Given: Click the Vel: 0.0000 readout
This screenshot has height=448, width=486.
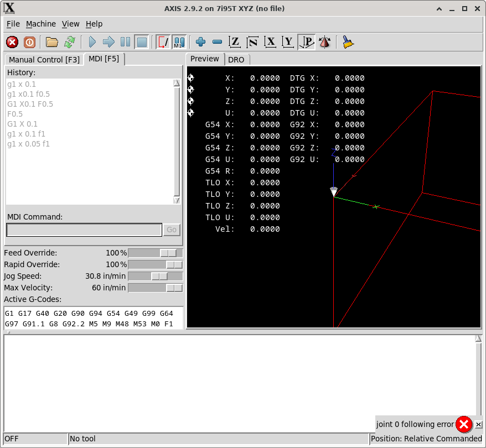Looking at the screenshot, I should point(247,229).
